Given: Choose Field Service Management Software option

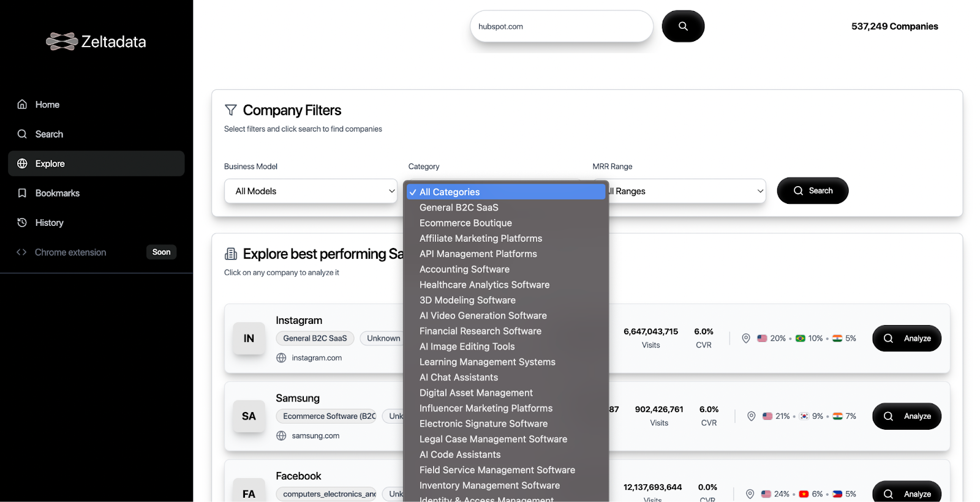Looking at the screenshot, I should tap(506, 470).
